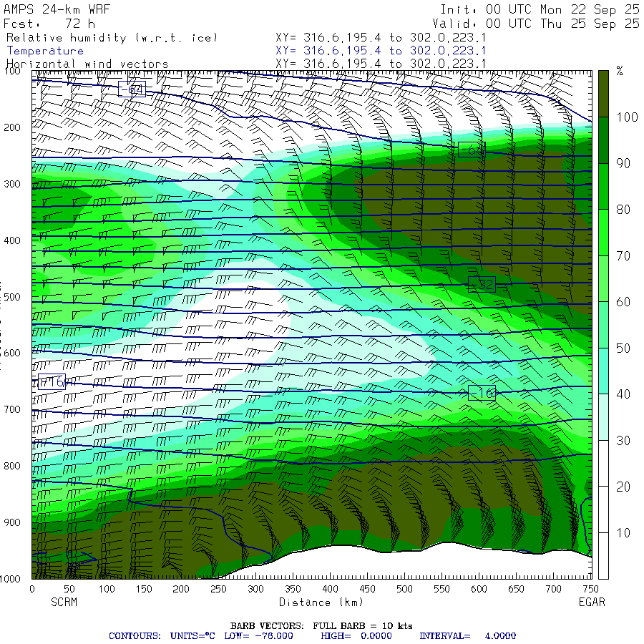Click the 0 distance label on horizontal axis
Screen dimensions: 644x644
(32, 589)
